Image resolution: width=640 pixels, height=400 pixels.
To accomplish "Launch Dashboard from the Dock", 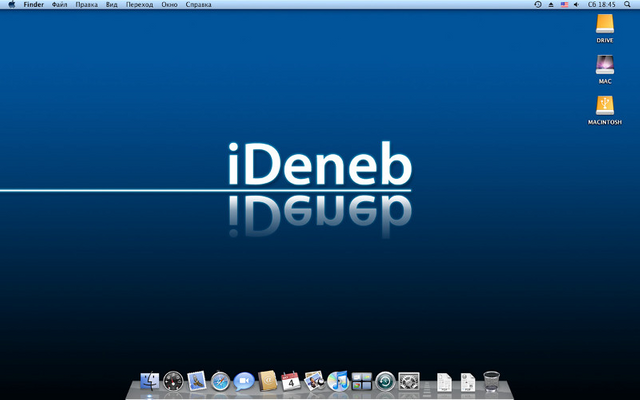I will 173,382.
